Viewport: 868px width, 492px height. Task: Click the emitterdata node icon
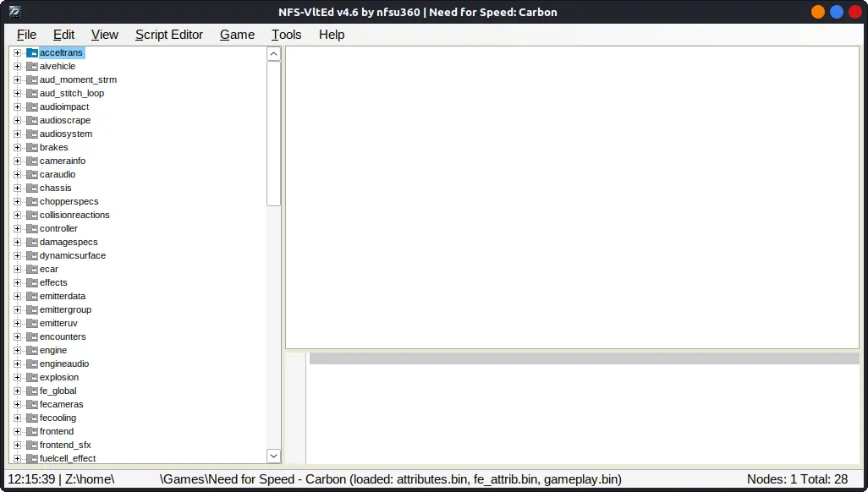pos(32,296)
